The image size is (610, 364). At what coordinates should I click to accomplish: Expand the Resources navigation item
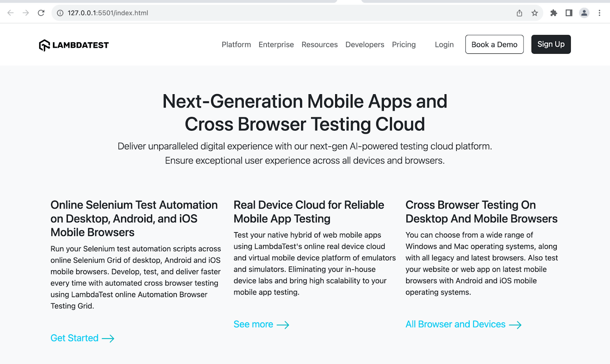319,45
